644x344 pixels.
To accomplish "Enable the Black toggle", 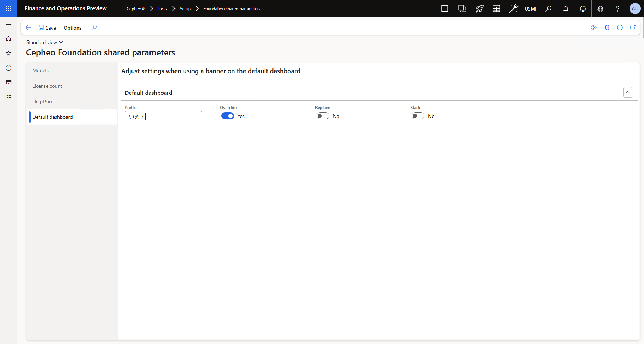I will 418,116.
